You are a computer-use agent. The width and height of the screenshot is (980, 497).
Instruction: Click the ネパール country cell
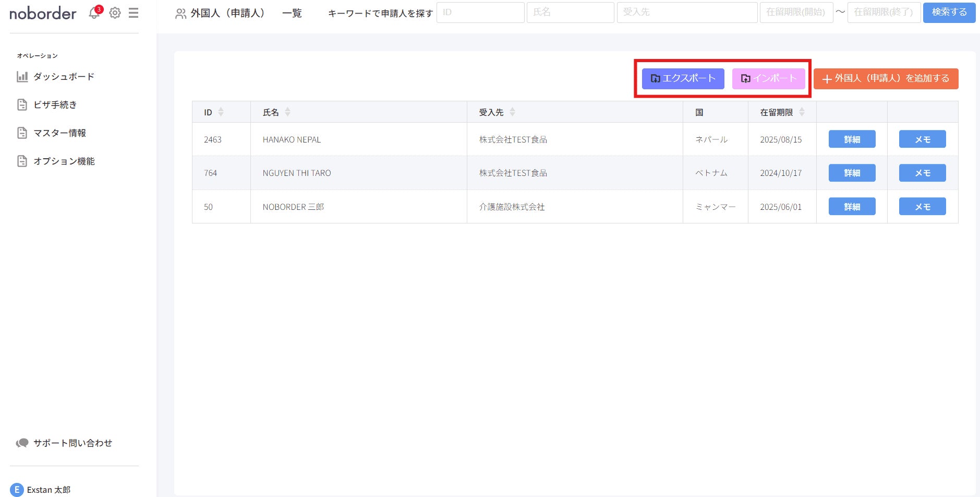click(711, 139)
